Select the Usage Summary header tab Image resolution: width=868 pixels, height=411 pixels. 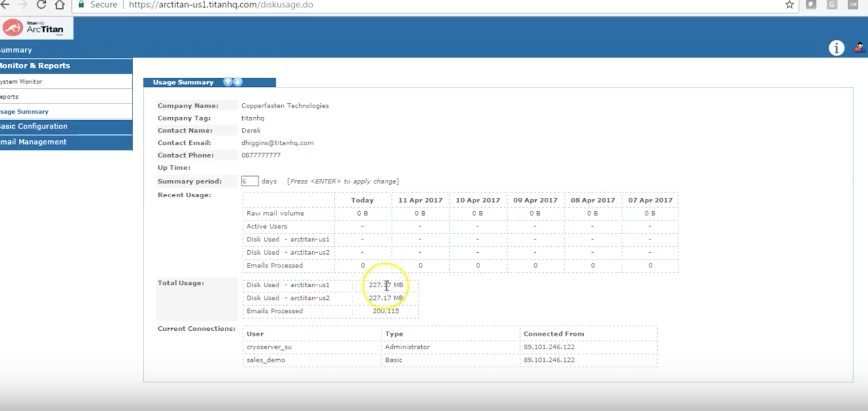[209, 82]
